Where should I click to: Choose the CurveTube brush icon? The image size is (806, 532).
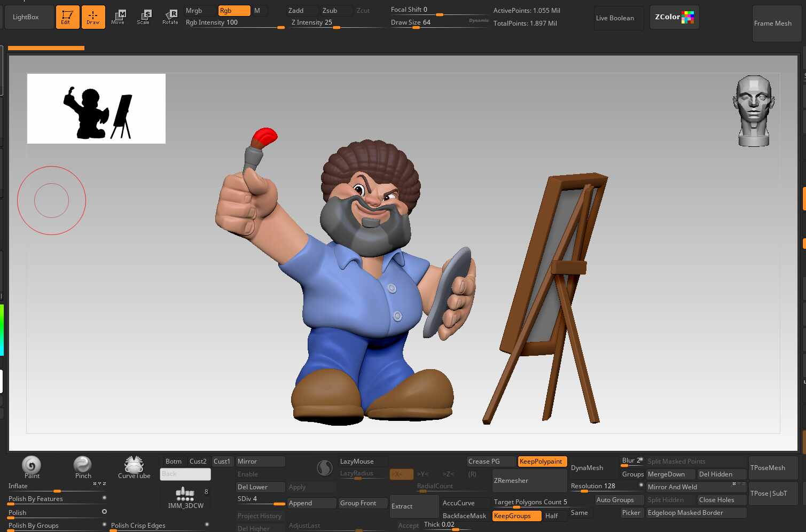coord(134,466)
